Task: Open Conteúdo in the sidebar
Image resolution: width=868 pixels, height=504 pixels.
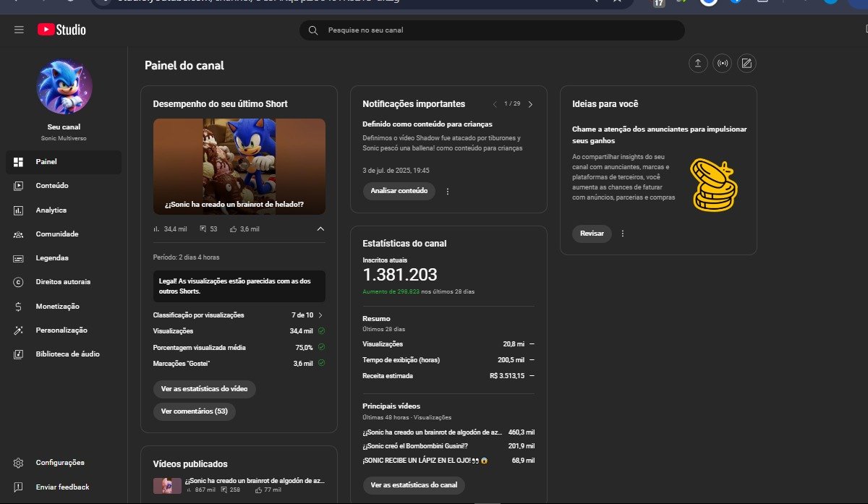Action: (64, 186)
